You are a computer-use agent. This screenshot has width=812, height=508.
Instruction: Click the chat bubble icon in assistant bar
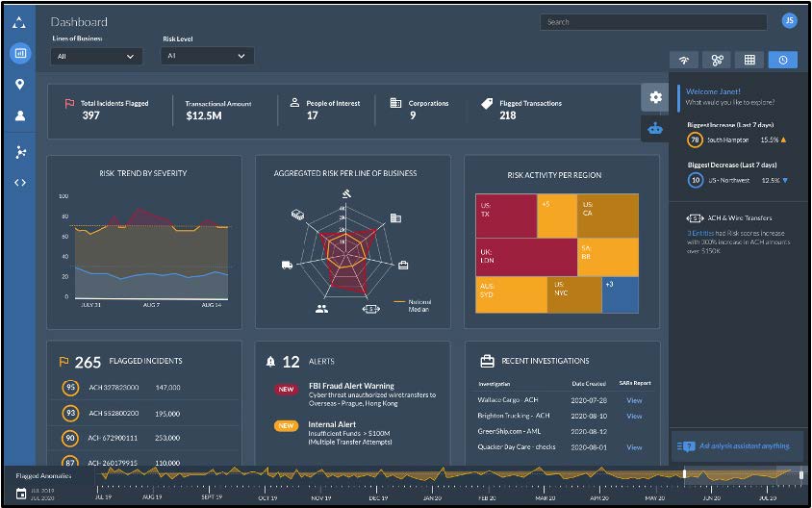(x=686, y=445)
